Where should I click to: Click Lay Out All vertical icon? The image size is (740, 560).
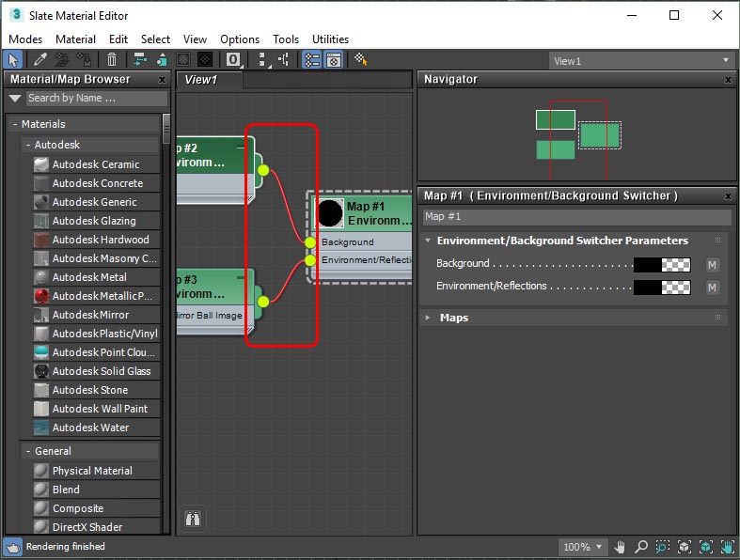click(263, 60)
